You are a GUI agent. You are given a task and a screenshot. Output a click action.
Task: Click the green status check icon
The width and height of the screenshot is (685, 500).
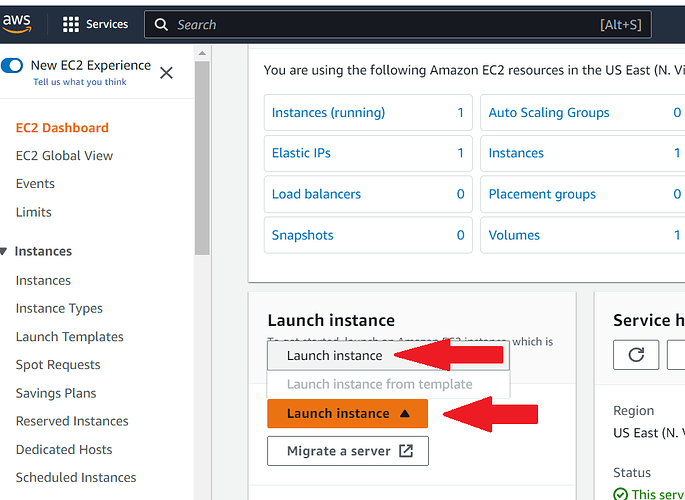pyautogui.click(x=620, y=494)
